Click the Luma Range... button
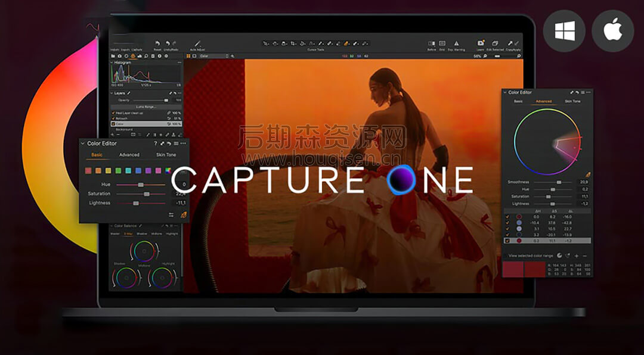This screenshot has height=355, width=644. coord(146,107)
